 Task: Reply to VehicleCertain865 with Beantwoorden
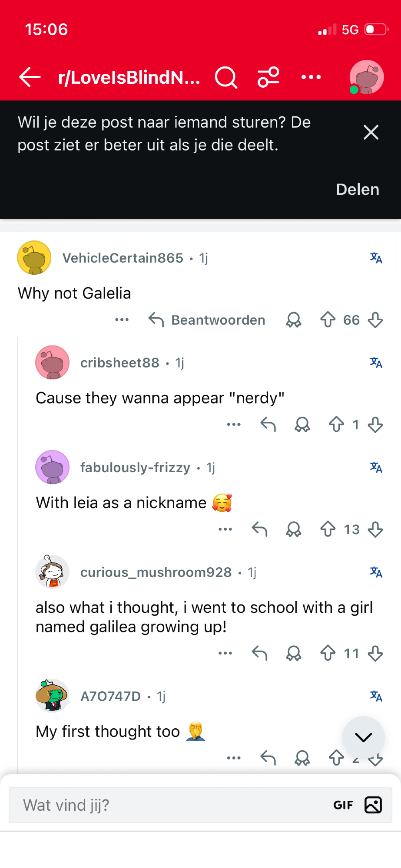point(207,320)
